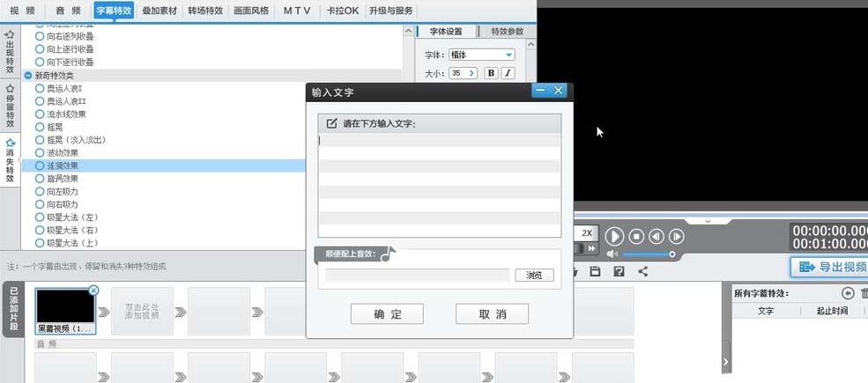Screen dimensions: 868x383
Task: Click the stop playback icon
Action: [635, 236]
